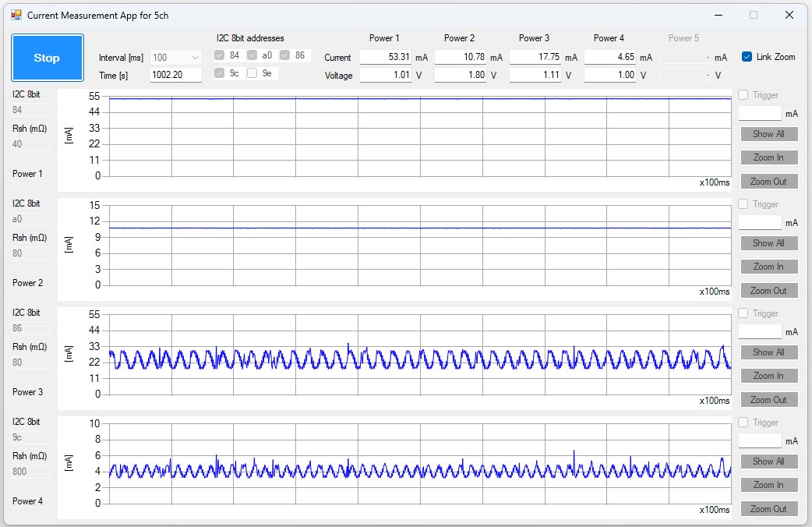Click Power 1 current value 53.31

(x=386, y=57)
